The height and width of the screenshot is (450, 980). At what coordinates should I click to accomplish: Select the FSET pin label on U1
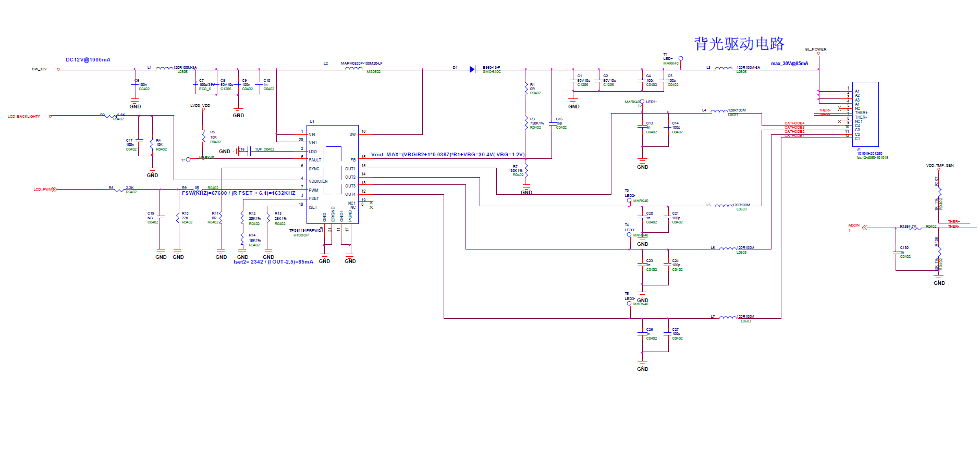click(x=314, y=198)
